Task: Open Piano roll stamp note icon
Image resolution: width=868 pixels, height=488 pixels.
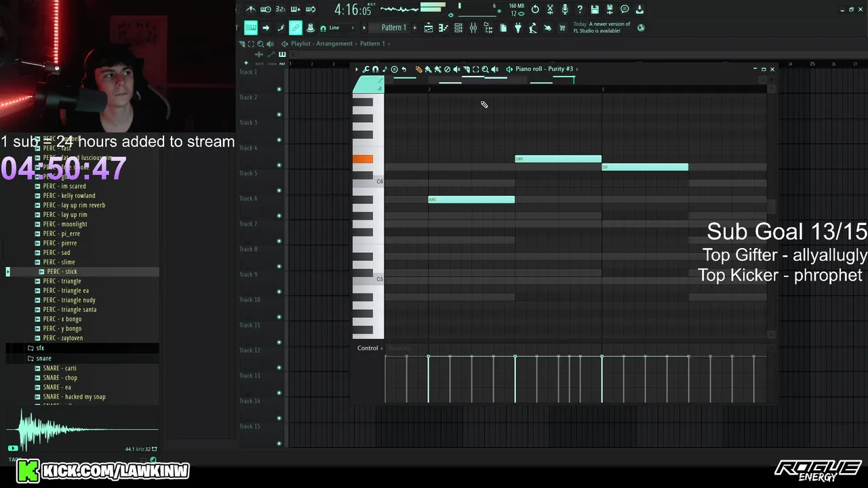Action: (x=384, y=69)
